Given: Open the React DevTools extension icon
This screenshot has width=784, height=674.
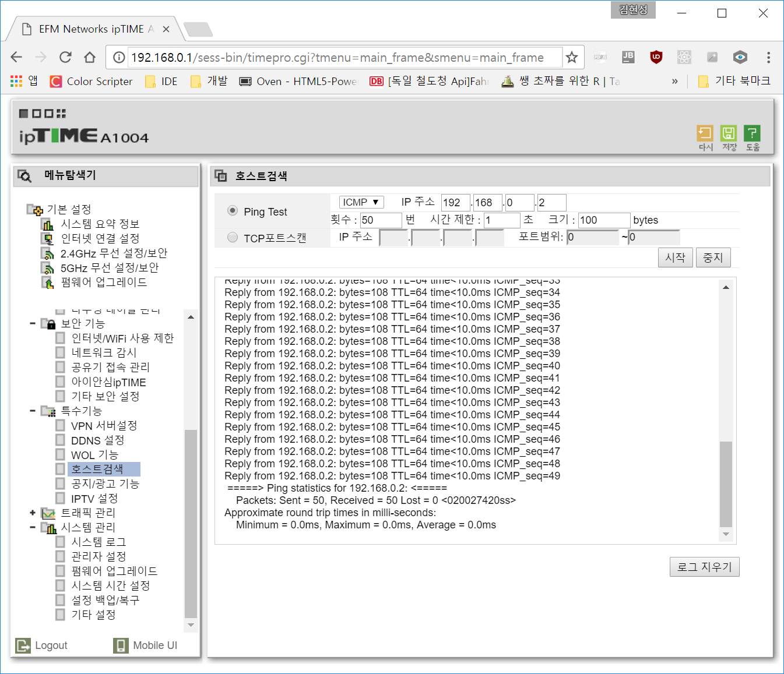Looking at the screenshot, I should [x=684, y=57].
